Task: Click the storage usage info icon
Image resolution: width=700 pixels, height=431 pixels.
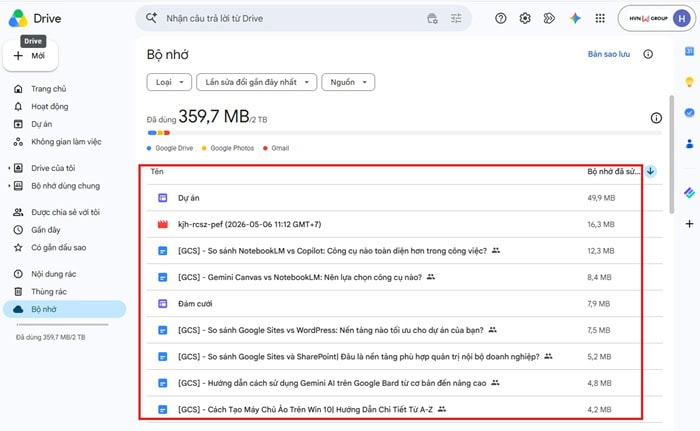Action: [x=656, y=118]
